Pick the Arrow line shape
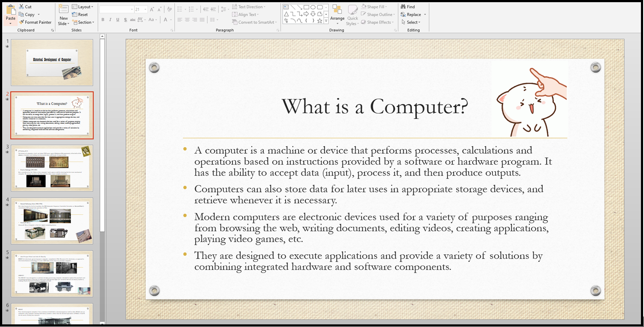 click(300, 7)
